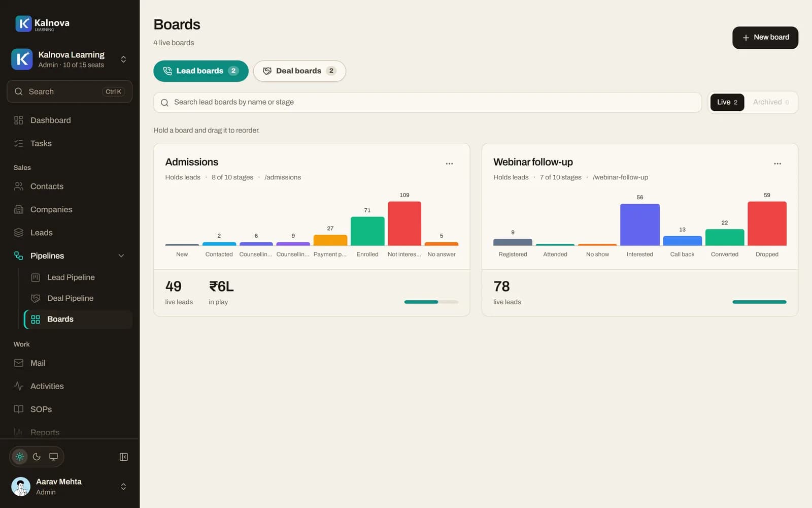The width and height of the screenshot is (812, 508).
Task: Collapse the Pipelines submenu chevron
Action: (x=121, y=256)
